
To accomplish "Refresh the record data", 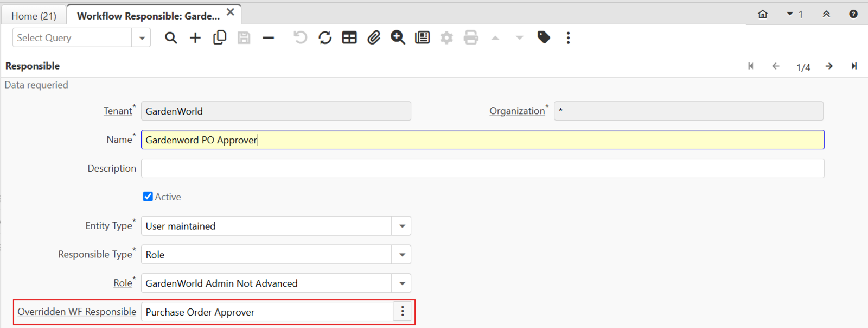I will pyautogui.click(x=325, y=38).
